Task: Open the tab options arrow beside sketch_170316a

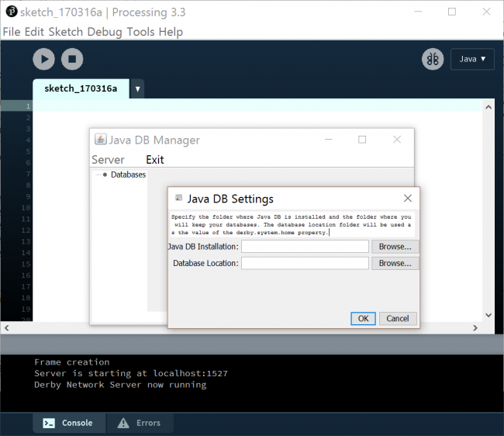Action: click(x=137, y=89)
